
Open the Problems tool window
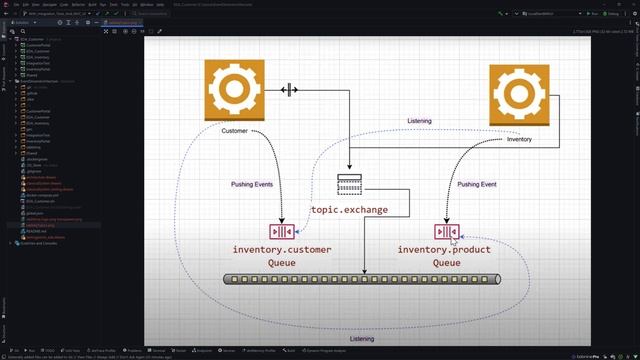(x=132, y=351)
